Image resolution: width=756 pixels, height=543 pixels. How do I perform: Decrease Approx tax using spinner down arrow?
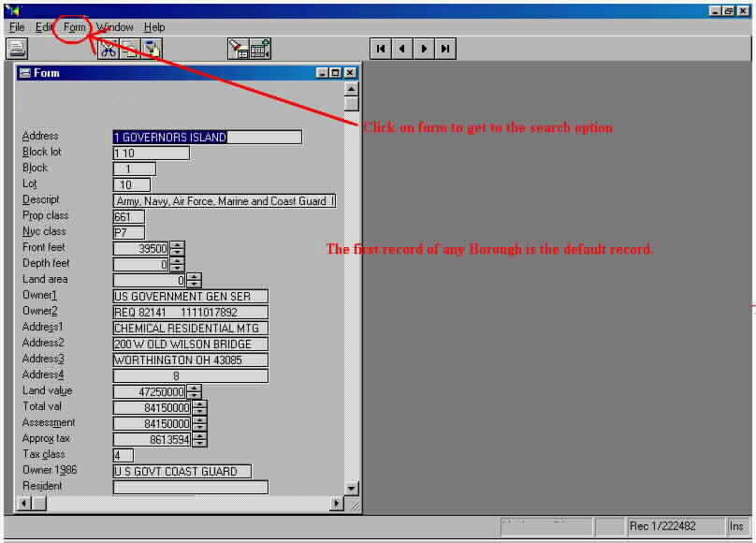(199, 443)
